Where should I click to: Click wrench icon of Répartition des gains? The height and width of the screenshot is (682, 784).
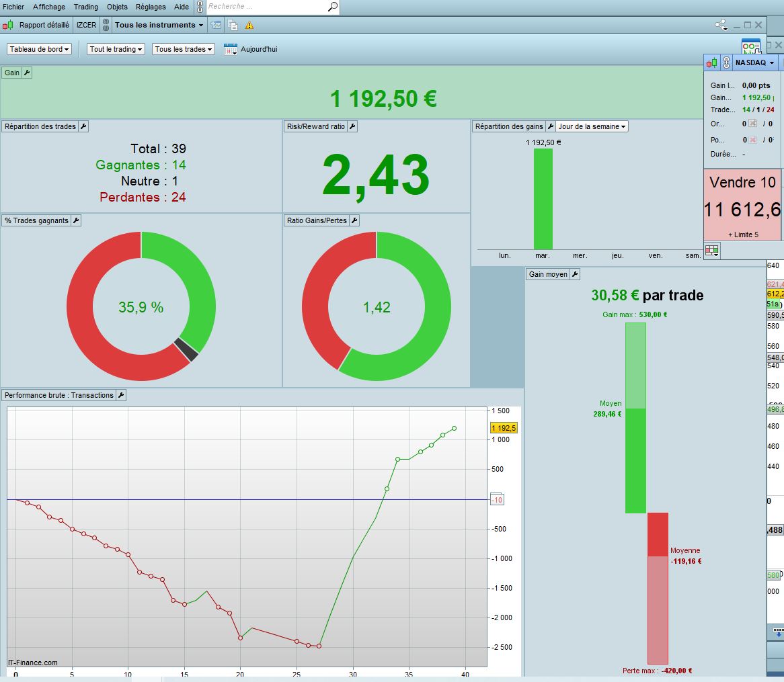click(551, 126)
